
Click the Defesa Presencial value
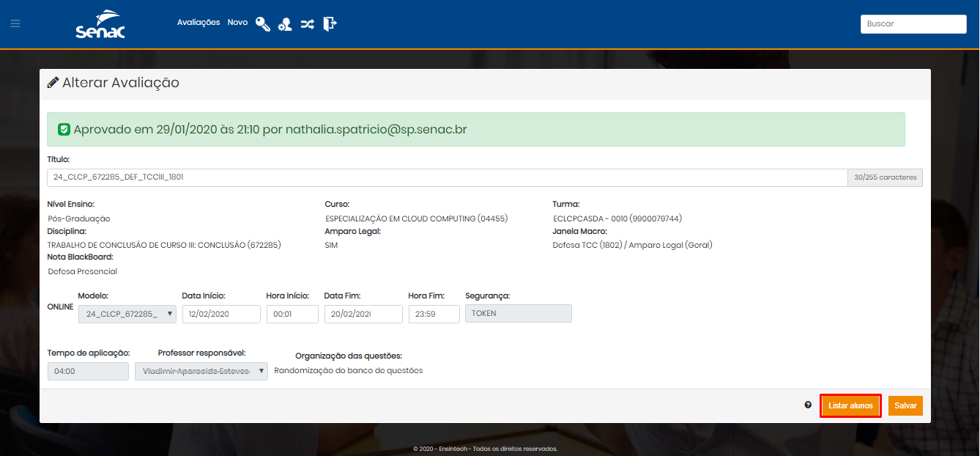(83, 271)
